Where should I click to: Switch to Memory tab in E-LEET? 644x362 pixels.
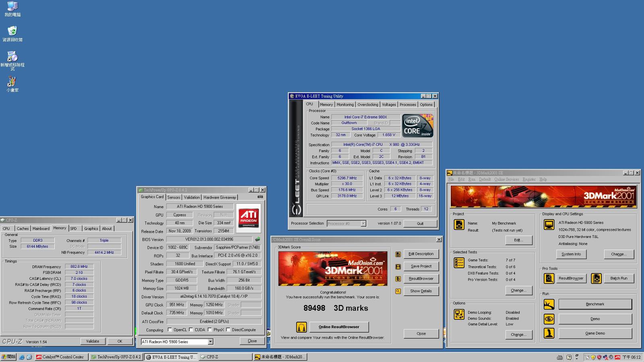[326, 105]
